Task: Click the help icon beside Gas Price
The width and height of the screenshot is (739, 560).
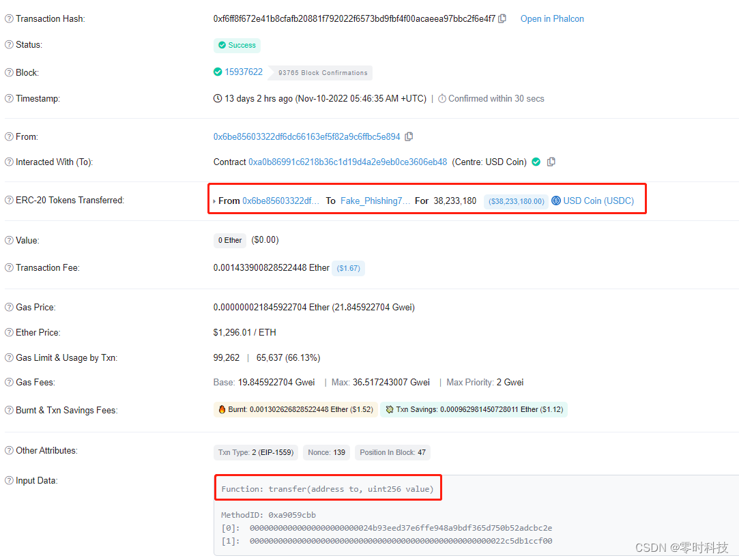Action: (x=9, y=307)
